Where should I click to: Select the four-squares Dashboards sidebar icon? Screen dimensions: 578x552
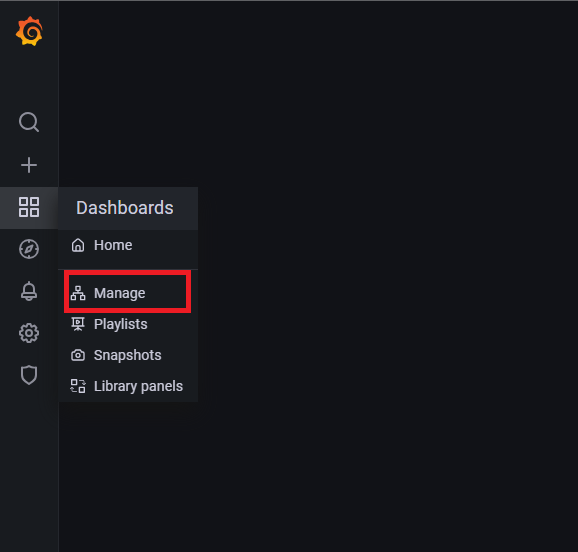tap(29, 207)
